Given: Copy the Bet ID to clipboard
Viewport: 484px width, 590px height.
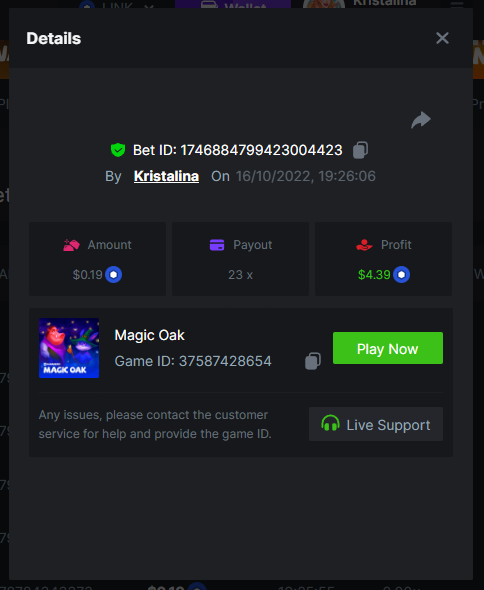Looking at the screenshot, I should [x=360, y=150].
